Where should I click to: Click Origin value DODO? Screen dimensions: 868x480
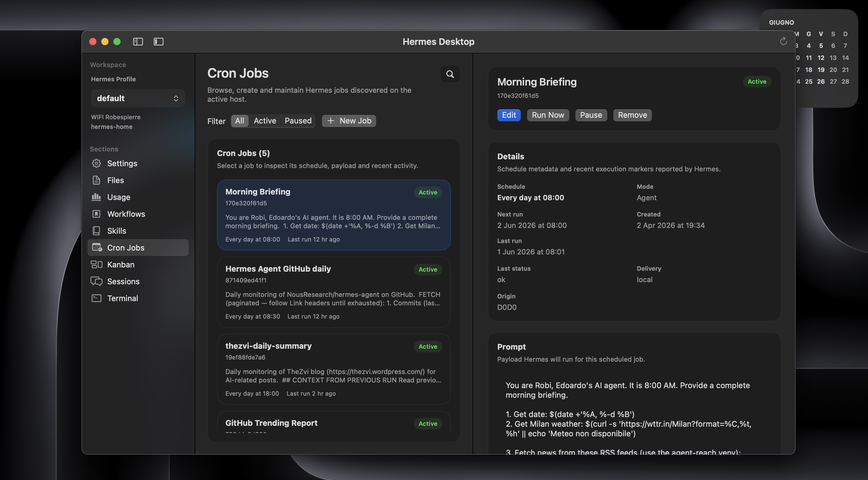click(507, 307)
